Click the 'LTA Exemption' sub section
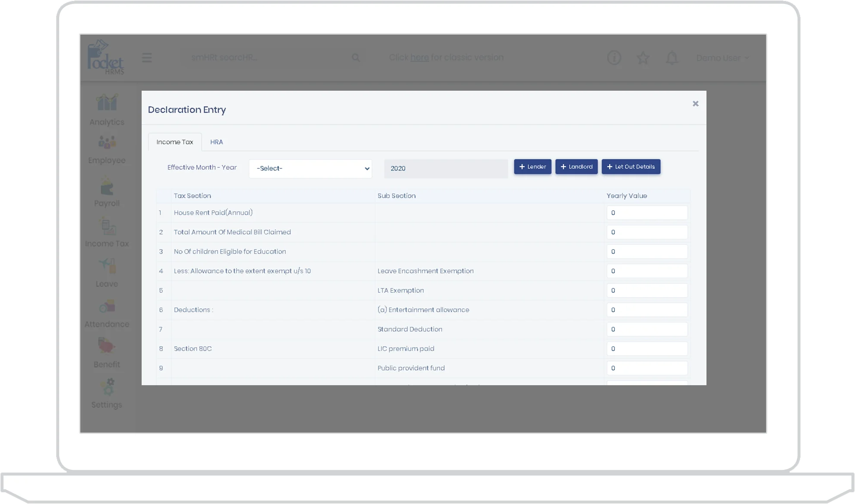This screenshot has height=504, width=855. [x=401, y=291]
